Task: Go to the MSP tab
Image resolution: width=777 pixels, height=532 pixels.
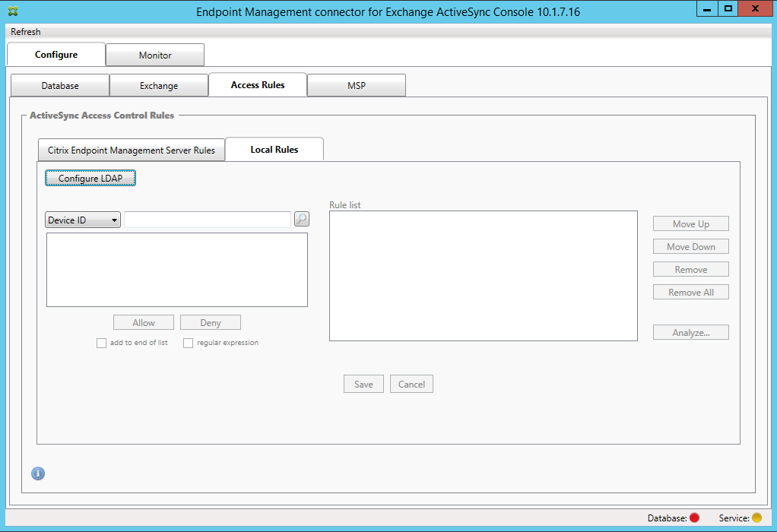Action: 356,86
